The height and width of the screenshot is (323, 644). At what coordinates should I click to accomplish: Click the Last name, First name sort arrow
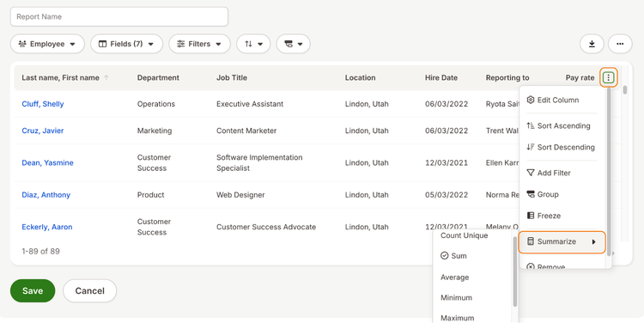tap(106, 77)
